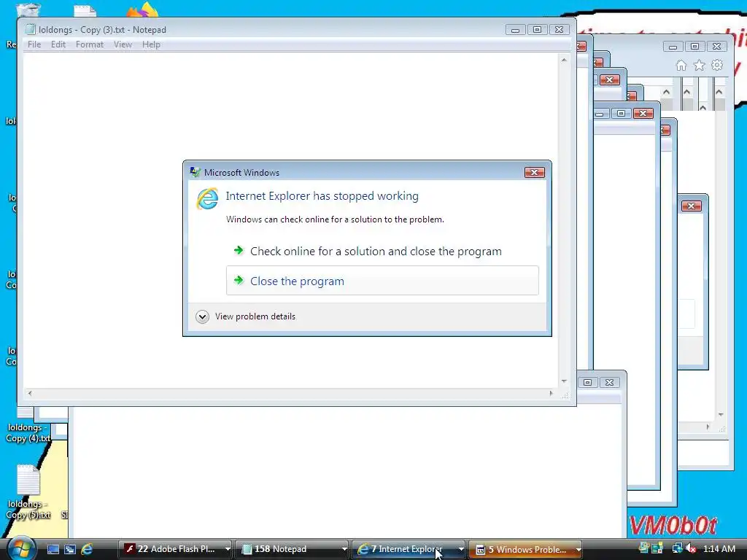Click the muted volume tray icon
747x560 pixels.
(x=691, y=548)
